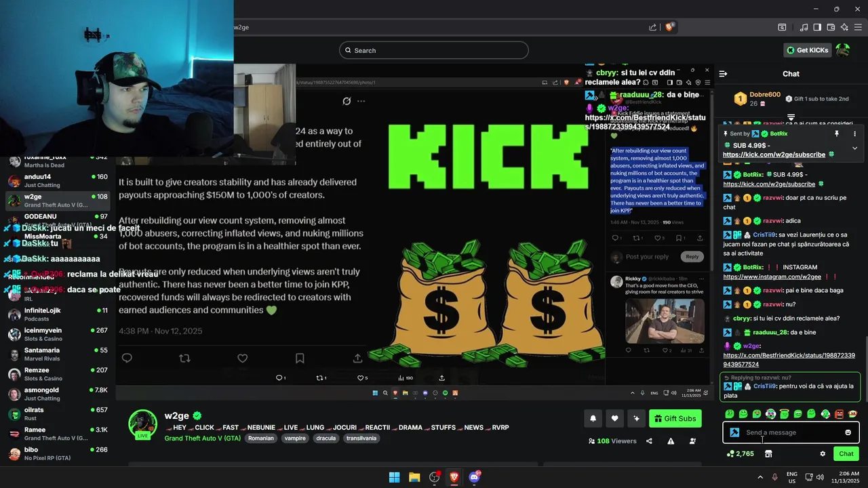The image size is (868, 488).
Task: Open bibo channel in sidebar
Action: [58, 453]
